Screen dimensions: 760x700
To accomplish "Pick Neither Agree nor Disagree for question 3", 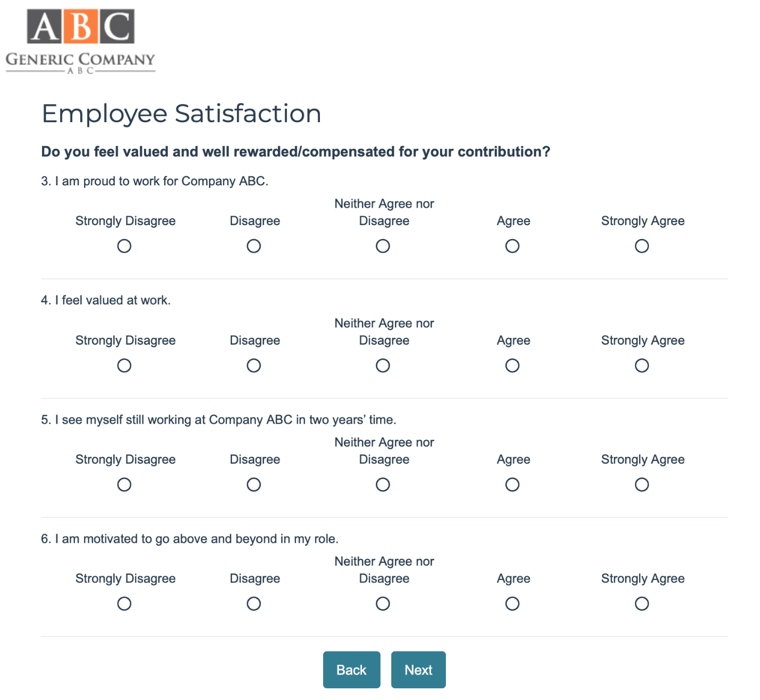I will [383, 246].
